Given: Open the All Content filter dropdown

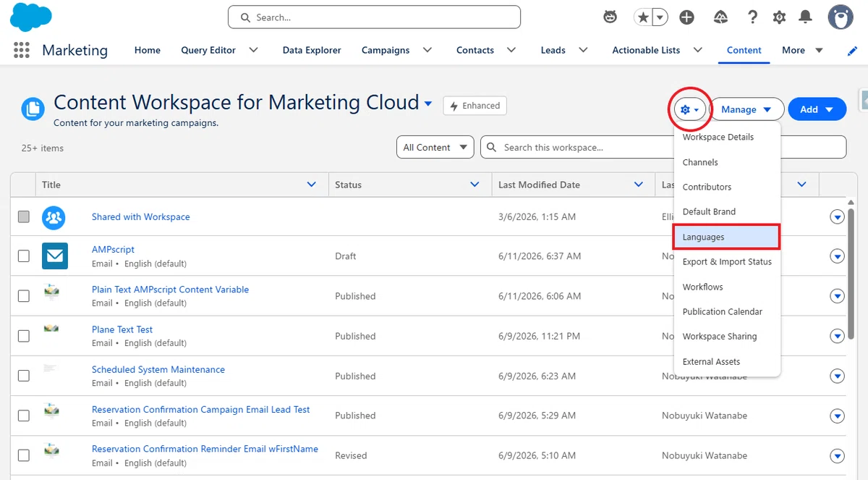Looking at the screenshot, I should point(435,147).
